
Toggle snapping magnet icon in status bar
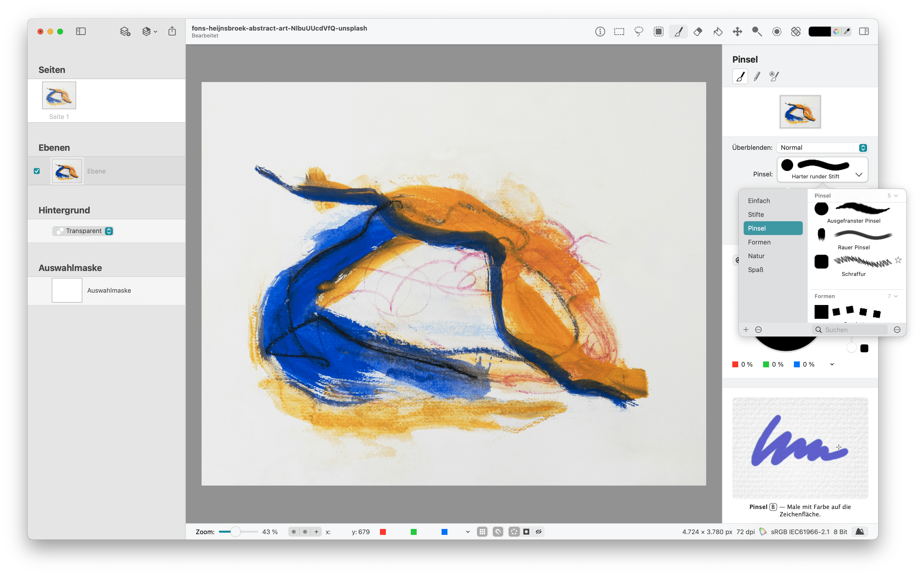[x=498, y=532]
